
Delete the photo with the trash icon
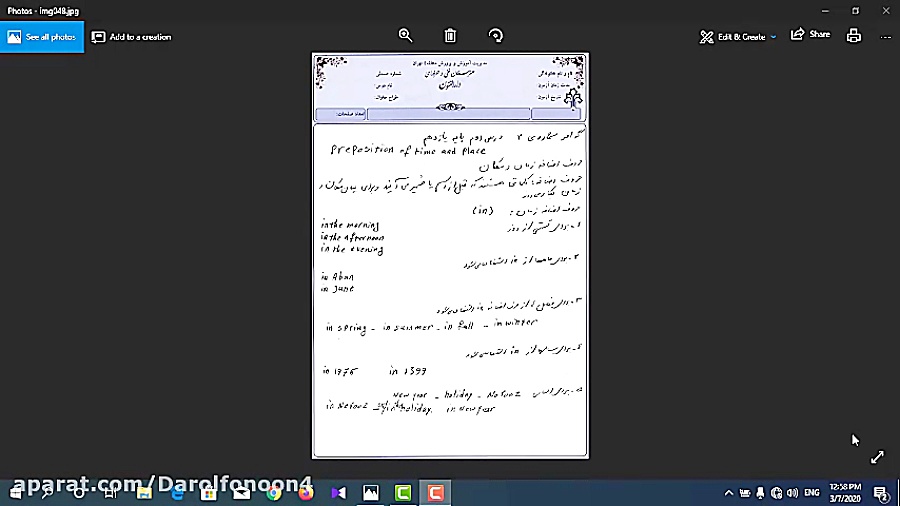tap(450, 36)
